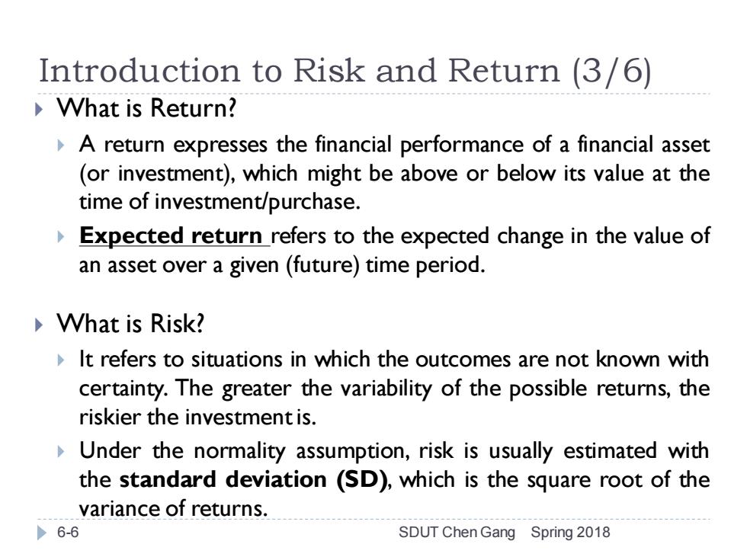
Task: Click the bullet arrow beside What is Return?
Action: click(x=39, y=110)
